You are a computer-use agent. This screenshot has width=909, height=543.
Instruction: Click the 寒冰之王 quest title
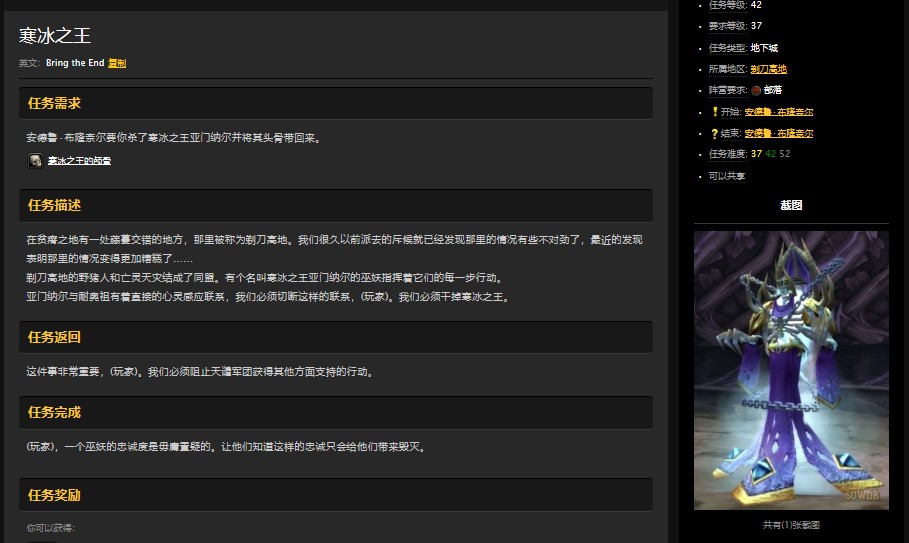[x=55, y=36]
